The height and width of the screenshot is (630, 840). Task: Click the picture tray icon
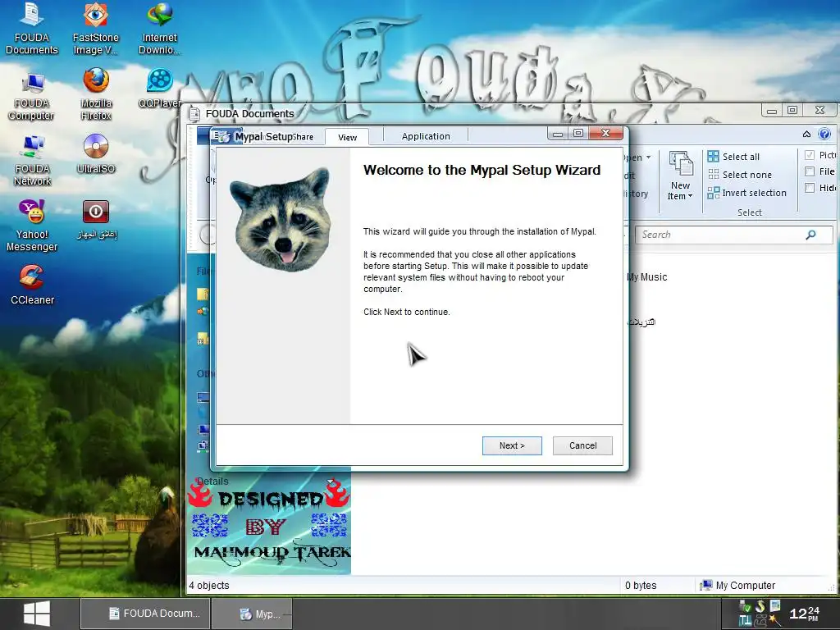coord(775,606)
